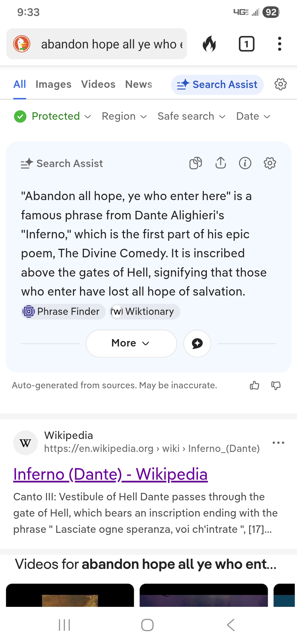
Task: Give thumbs down to the answer
Action: 276,385
